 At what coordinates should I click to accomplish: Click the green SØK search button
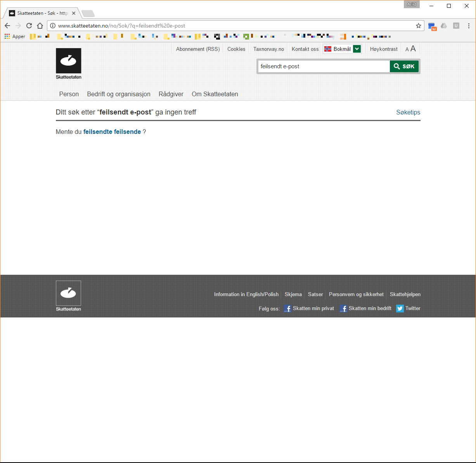(x=404, y=66)
